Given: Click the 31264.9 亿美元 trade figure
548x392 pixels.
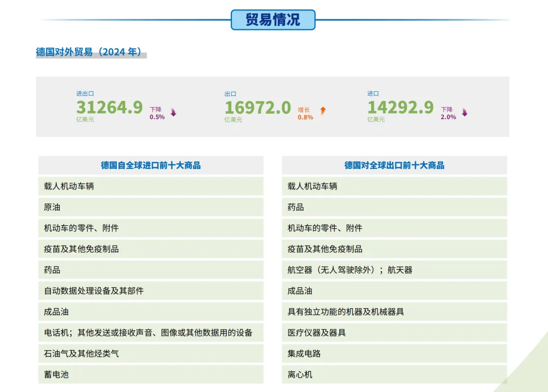Looking at the screenshot, I should (x=109, y=107).
